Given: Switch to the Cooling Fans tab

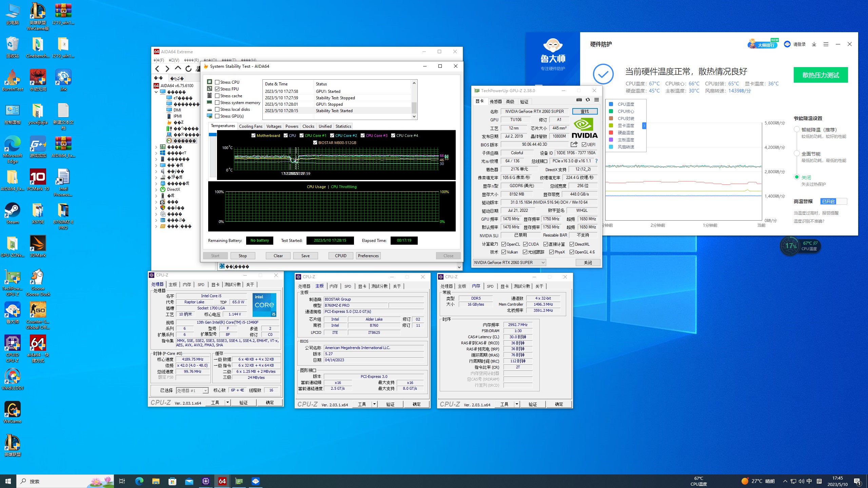Looking at the screenshot, I should [251, 126].
